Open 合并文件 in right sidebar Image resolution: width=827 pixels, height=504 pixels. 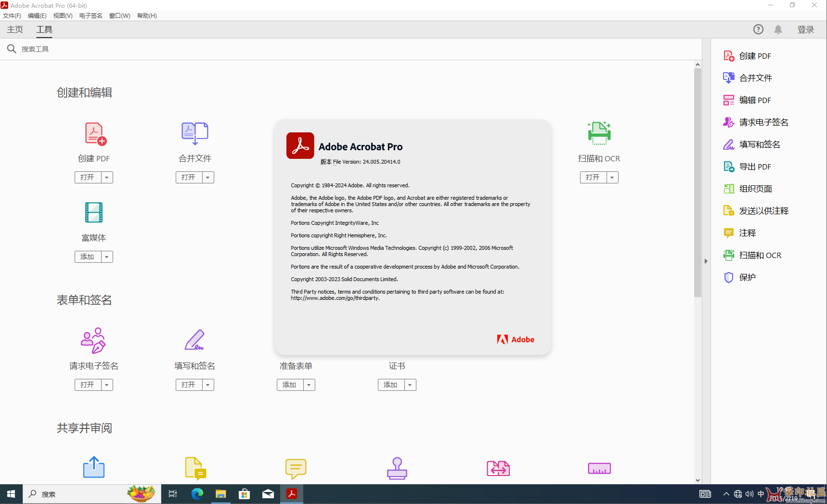pos(748,78)
